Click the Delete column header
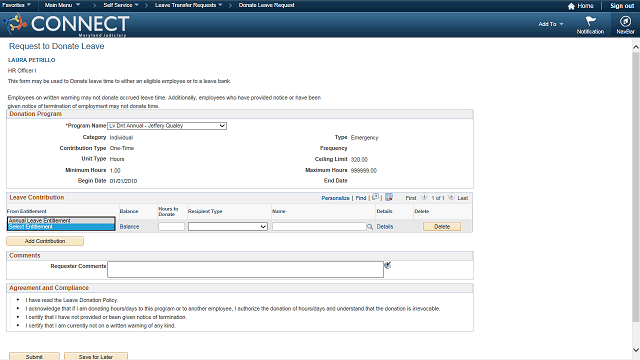The image size is (640, 360). 422,211
